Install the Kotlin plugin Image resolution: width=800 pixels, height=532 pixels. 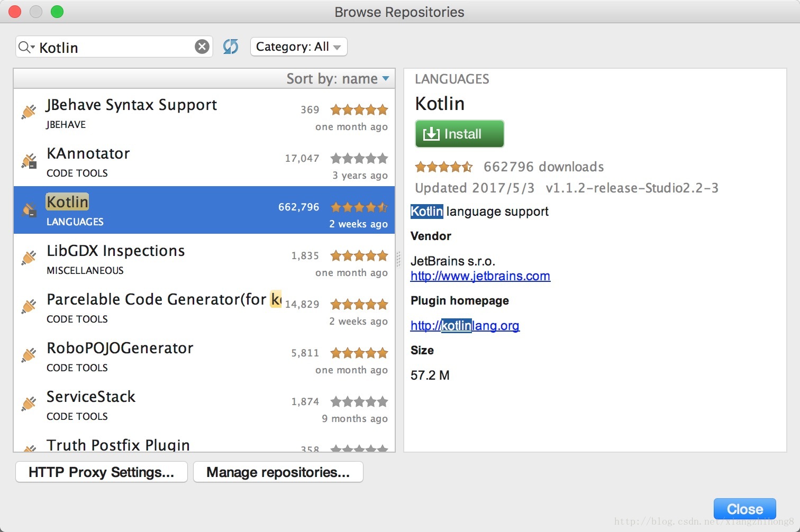click(459, 134)
